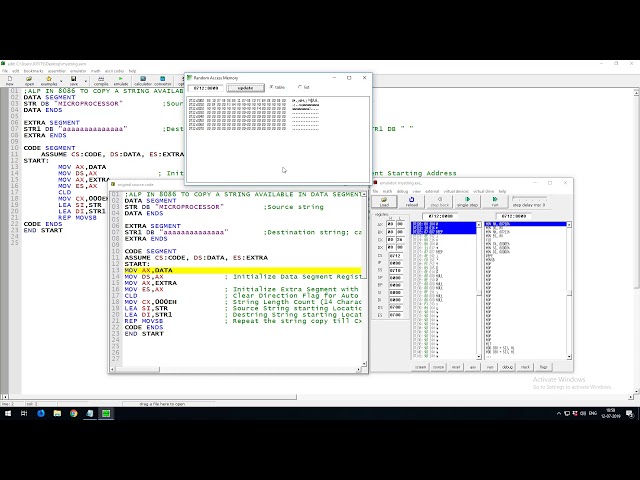The image size is (640, 480).
Task: Open the view menu in emulator window
Action: pos(416,191)
